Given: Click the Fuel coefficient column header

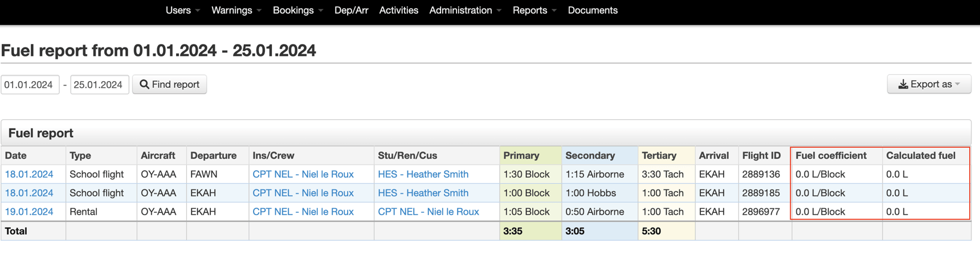Looking at the screenshot, I should (x=831, y=155).
